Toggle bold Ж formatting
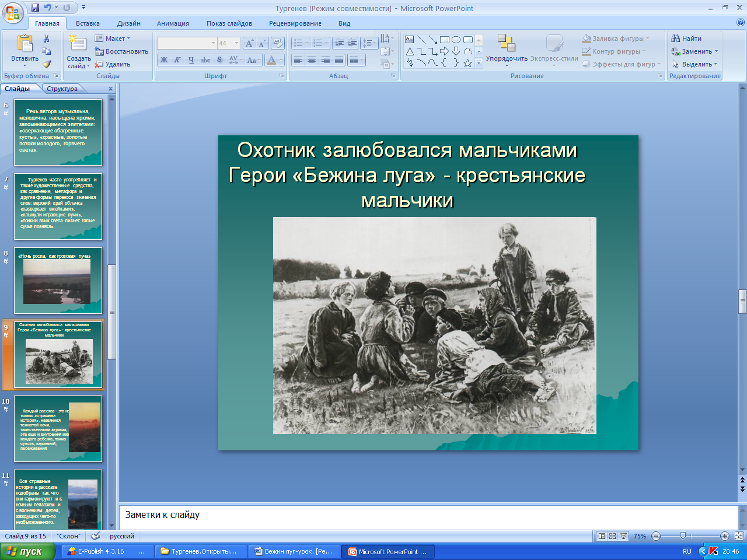This screenshot has width=747, height=560. click(164, 60)
